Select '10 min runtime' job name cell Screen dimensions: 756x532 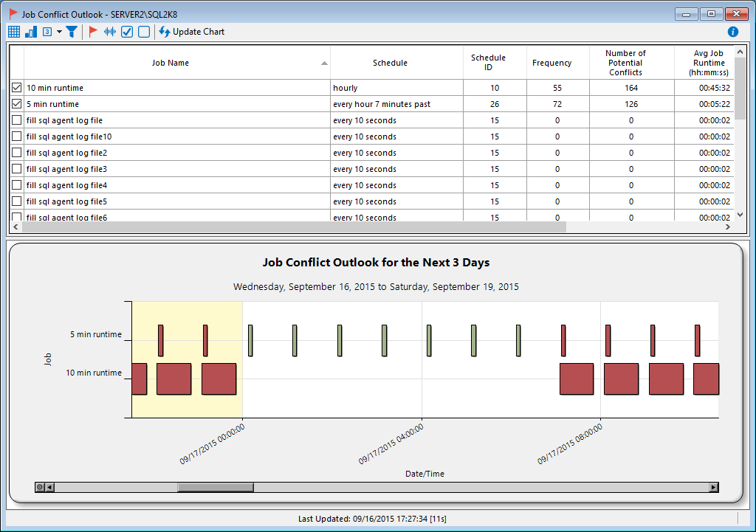177,88
